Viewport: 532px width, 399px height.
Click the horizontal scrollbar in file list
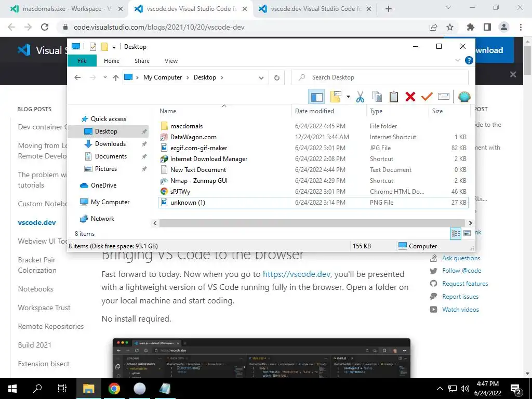(312, 223)
